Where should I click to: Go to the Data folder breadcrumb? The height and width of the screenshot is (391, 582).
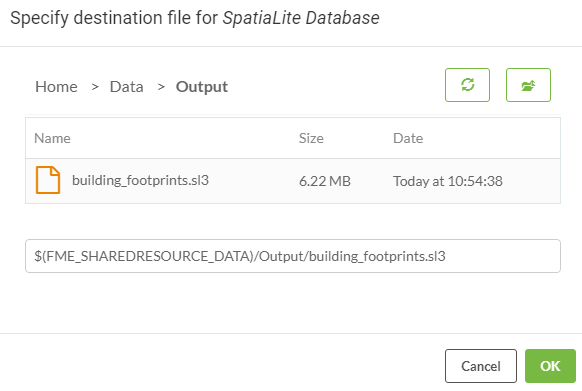pos(127,87)
